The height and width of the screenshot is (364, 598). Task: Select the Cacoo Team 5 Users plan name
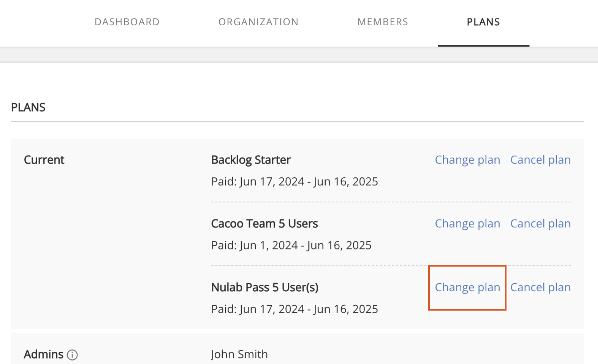(264, 223)
